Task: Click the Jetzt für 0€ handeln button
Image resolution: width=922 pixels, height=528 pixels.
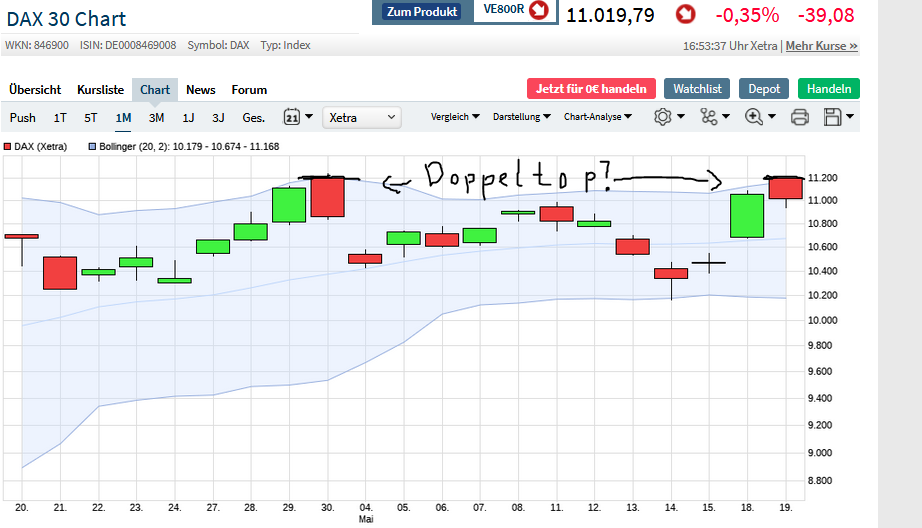Action: coord(591,89)
